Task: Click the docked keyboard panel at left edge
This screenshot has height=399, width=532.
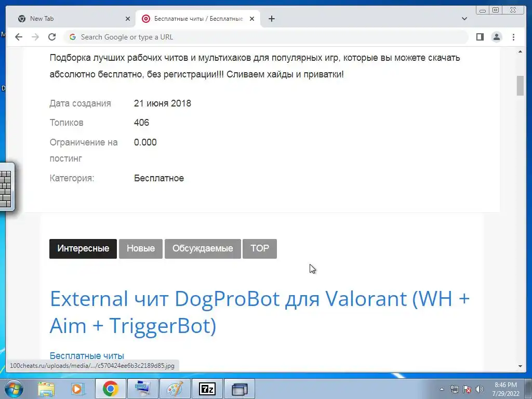Action: coord(7,187)
